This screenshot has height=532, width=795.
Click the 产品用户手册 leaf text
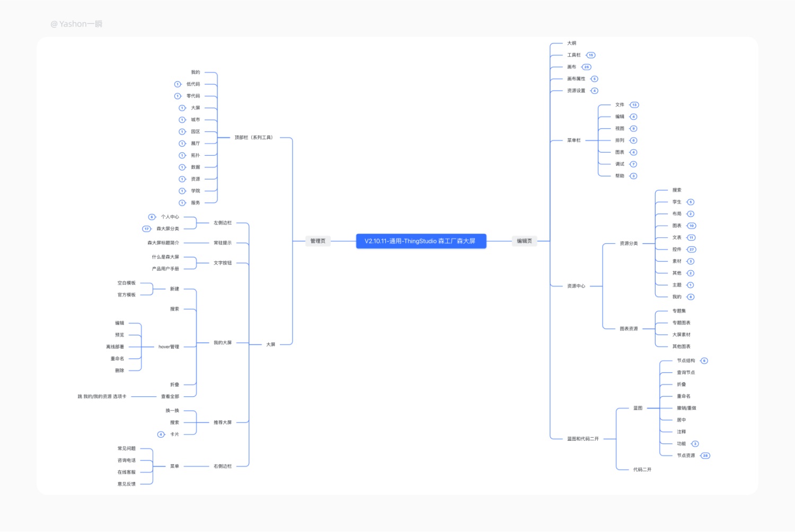166,269
